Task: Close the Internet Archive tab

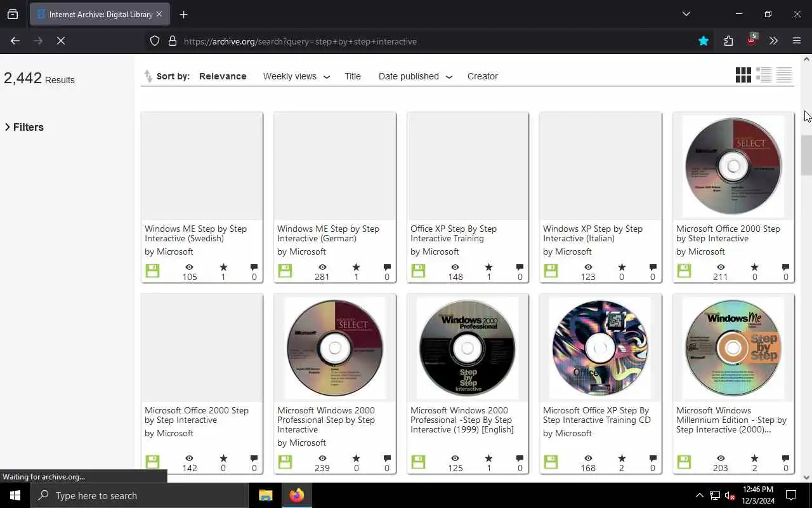Action: tap(159, 14)
